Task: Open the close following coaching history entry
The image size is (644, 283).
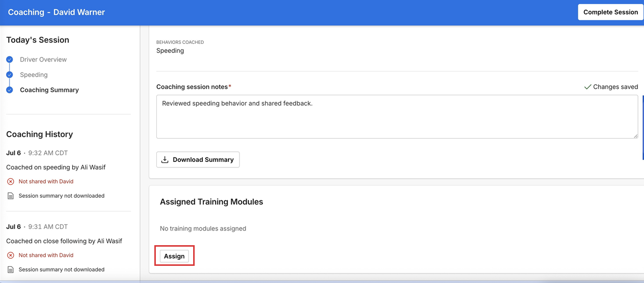Action: (64, 241)
